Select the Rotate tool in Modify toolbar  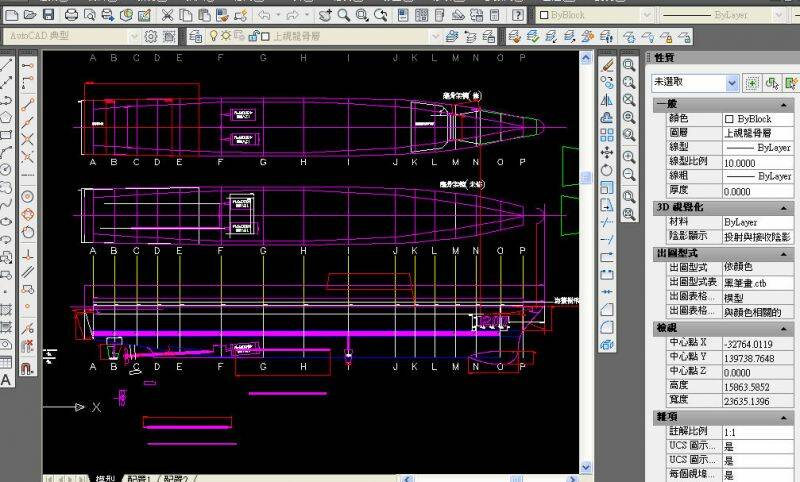pyautogui.click(x=607, y=170)
